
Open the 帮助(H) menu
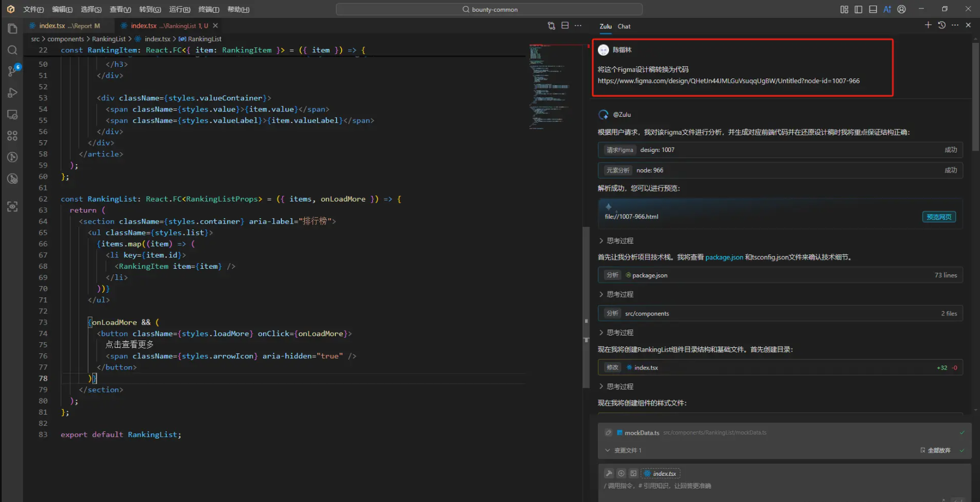click(x=239, y=9)
